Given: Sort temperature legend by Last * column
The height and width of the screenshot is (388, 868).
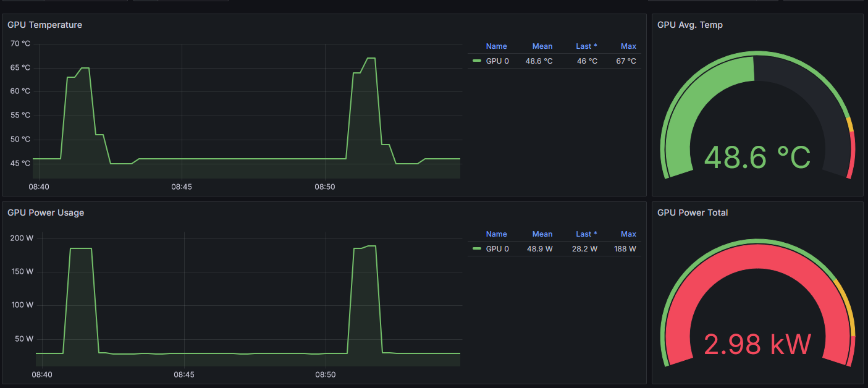Looking at the screenshot, I should pyautogui.click(x=586, y=46).
